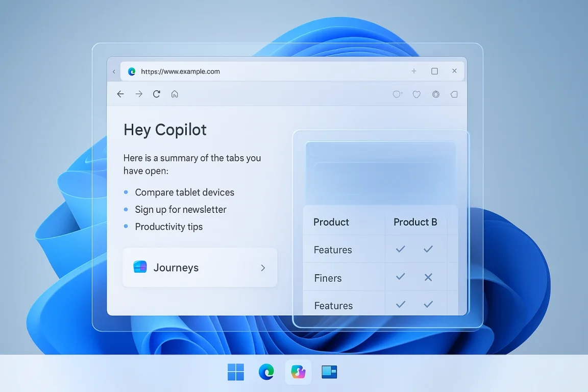Click the Journeys colorful icon
Image resolution: width=588 pixels, height=392 pixels.
point(140,267)
